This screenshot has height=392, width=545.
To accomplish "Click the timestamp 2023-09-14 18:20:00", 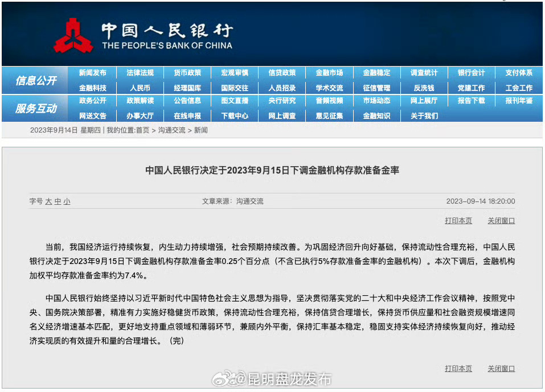I will [x=481, y=201].
